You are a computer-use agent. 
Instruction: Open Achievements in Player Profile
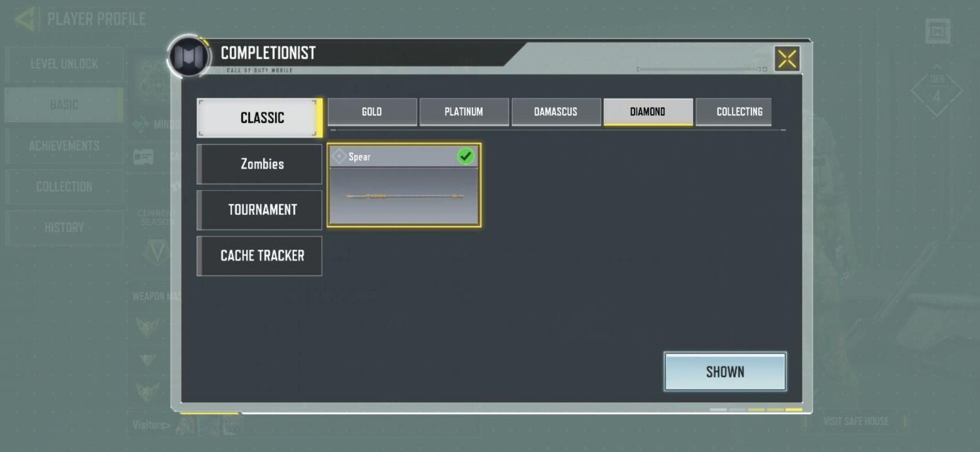64,146
